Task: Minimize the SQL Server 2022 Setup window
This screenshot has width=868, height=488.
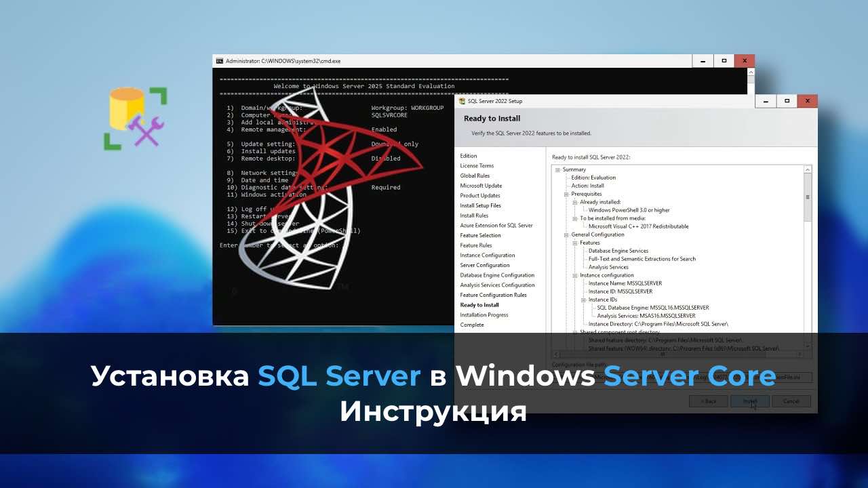Action: [767, 101]
